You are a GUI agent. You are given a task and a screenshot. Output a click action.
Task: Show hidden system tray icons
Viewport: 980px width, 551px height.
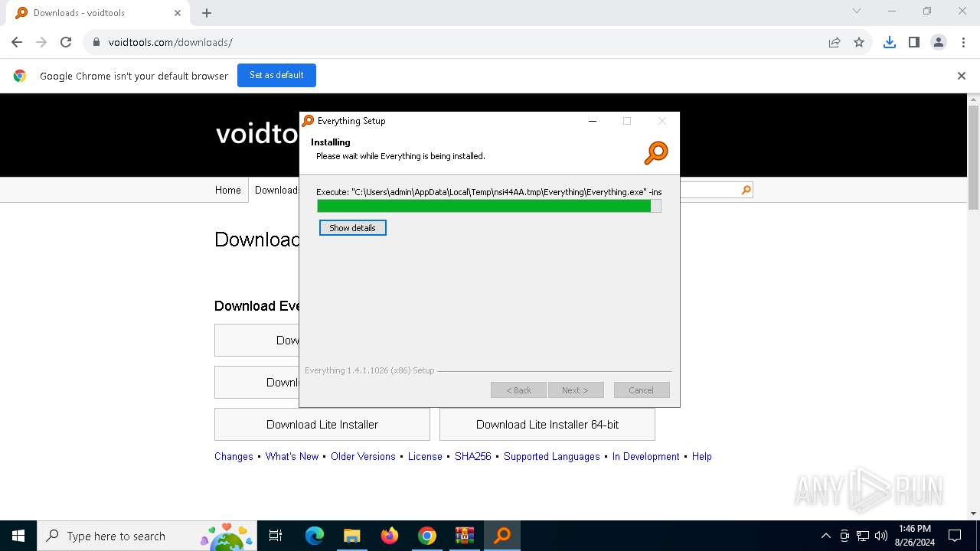(825, 536)
